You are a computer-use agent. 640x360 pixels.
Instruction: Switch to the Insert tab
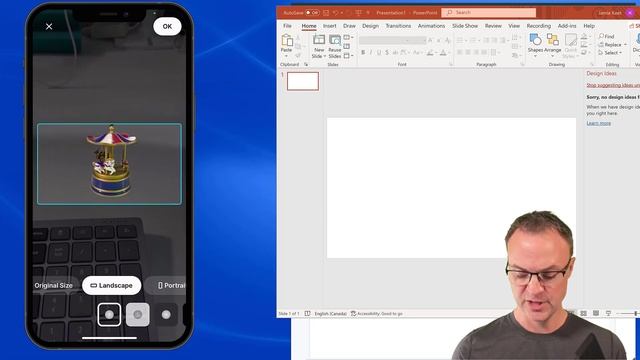point(329,26)
